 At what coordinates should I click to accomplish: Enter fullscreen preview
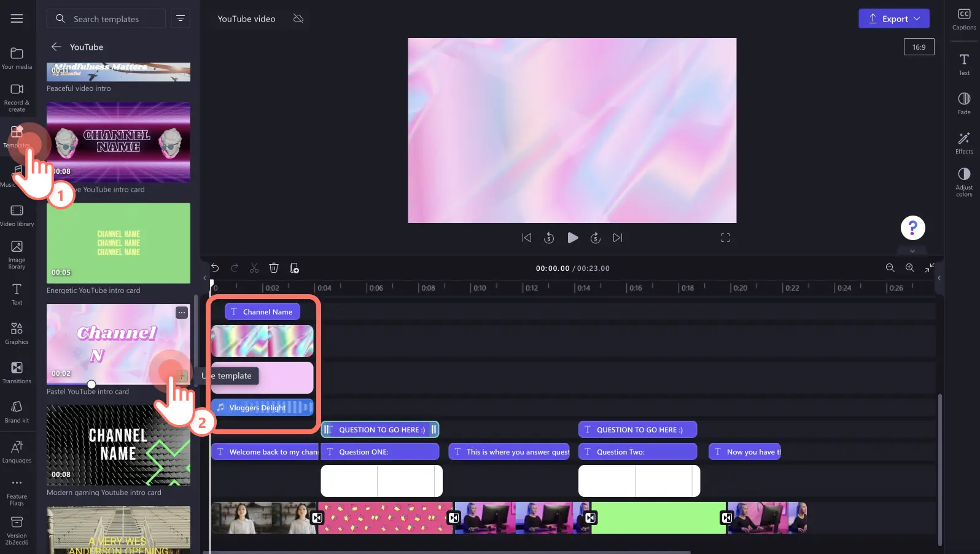[725, 238]
